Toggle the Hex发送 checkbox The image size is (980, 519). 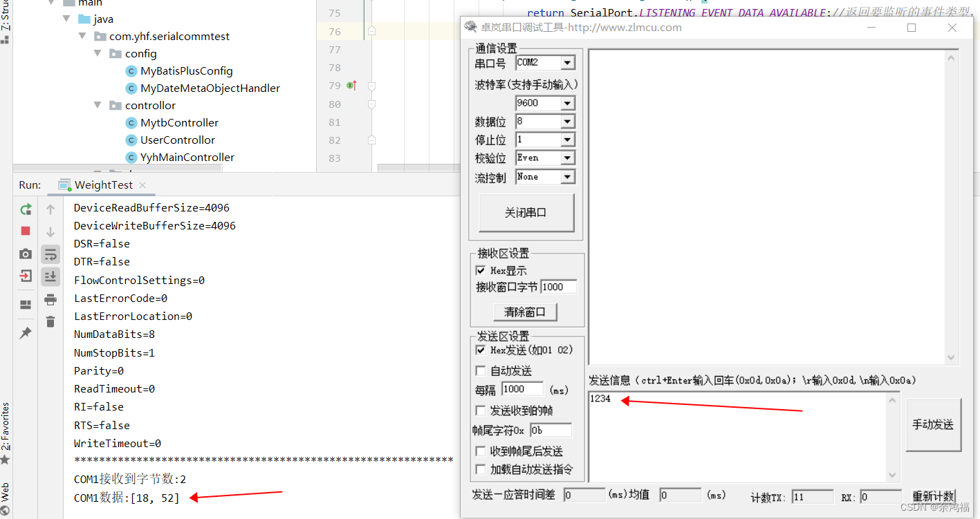click(x=481, y=350)
